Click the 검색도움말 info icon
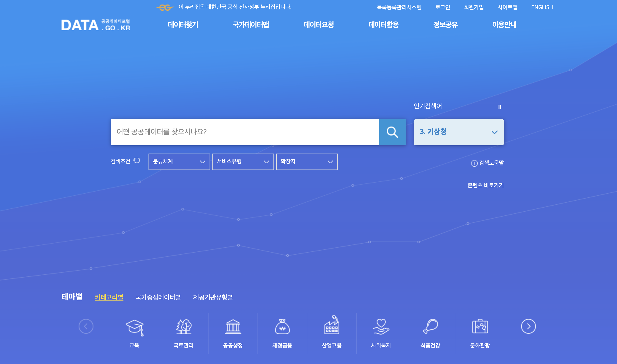The height and width of the screenshot is (364, 617). point(474,163)
